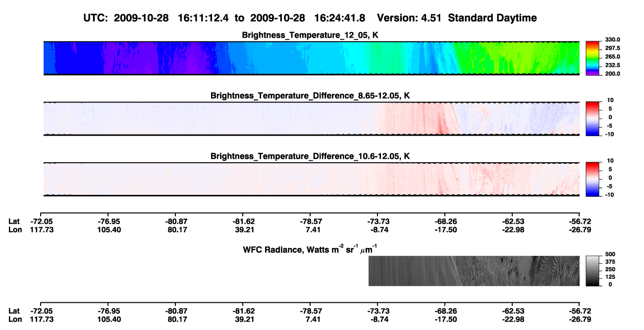
Task: Click the 330.0 label on temperature color bar
Action: (x=612, y=40)
